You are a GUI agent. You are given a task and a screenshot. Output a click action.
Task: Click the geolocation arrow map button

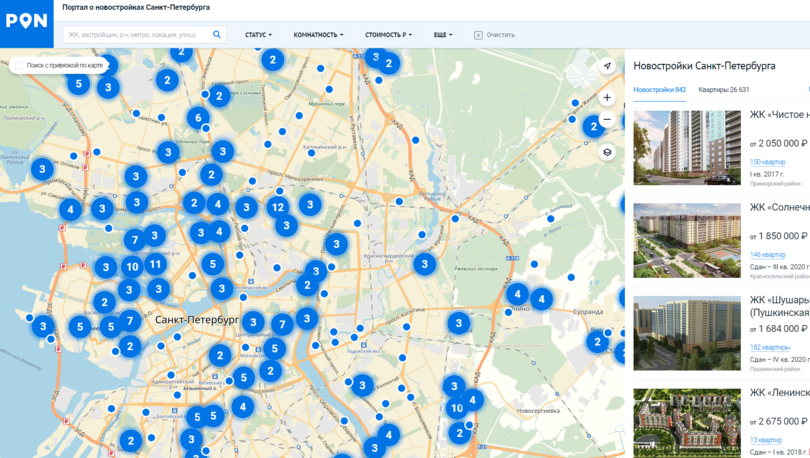coord(607,67)
